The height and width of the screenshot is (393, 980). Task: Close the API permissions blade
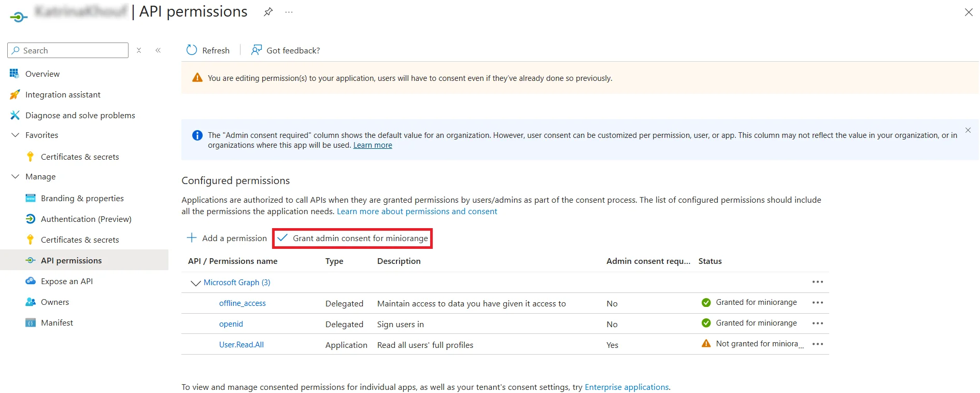point(969,12)
